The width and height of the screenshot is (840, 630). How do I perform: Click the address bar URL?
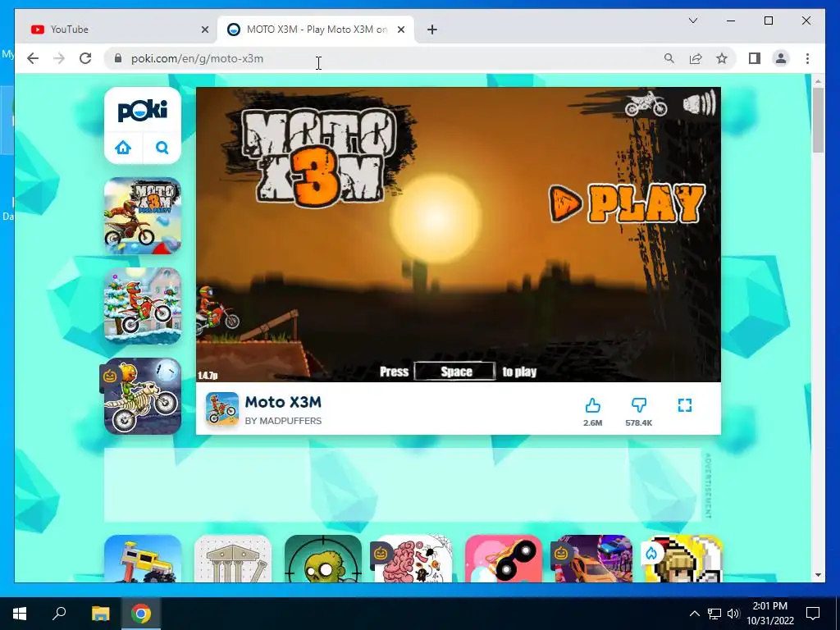(197, 58)
